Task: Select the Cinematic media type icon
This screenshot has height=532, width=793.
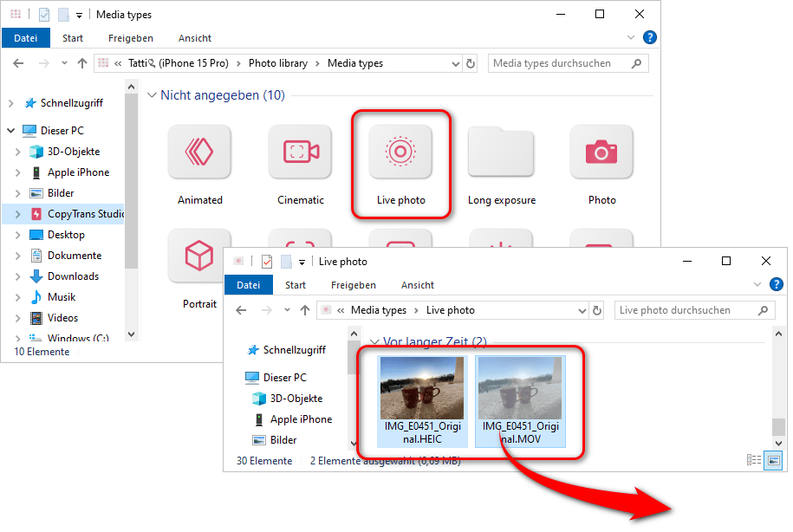Action: (300, 152)
